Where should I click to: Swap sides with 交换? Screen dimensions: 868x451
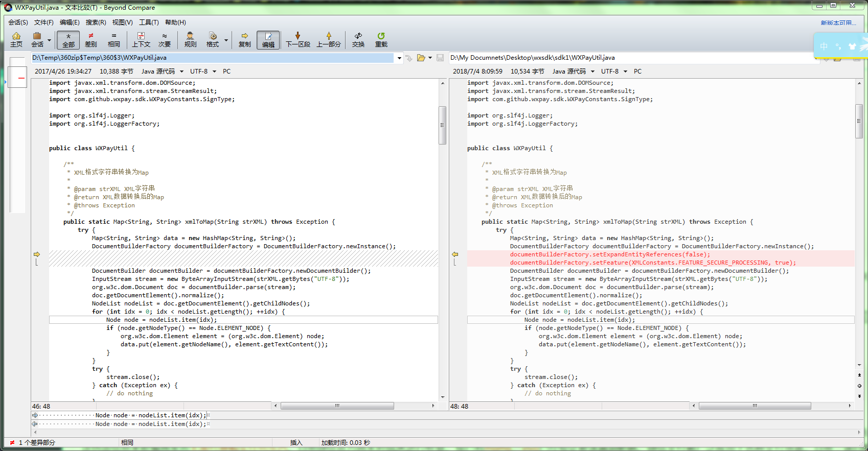[x=358, y=39]
